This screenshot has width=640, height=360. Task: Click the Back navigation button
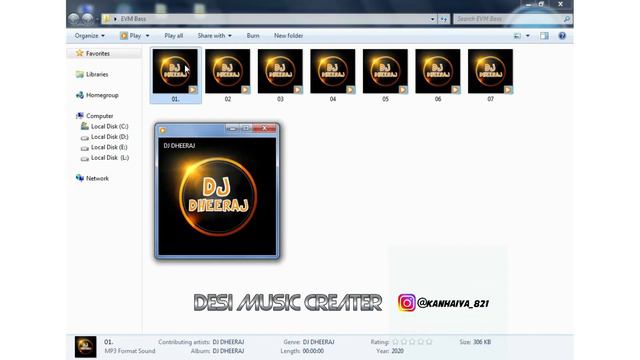[74, 19]
